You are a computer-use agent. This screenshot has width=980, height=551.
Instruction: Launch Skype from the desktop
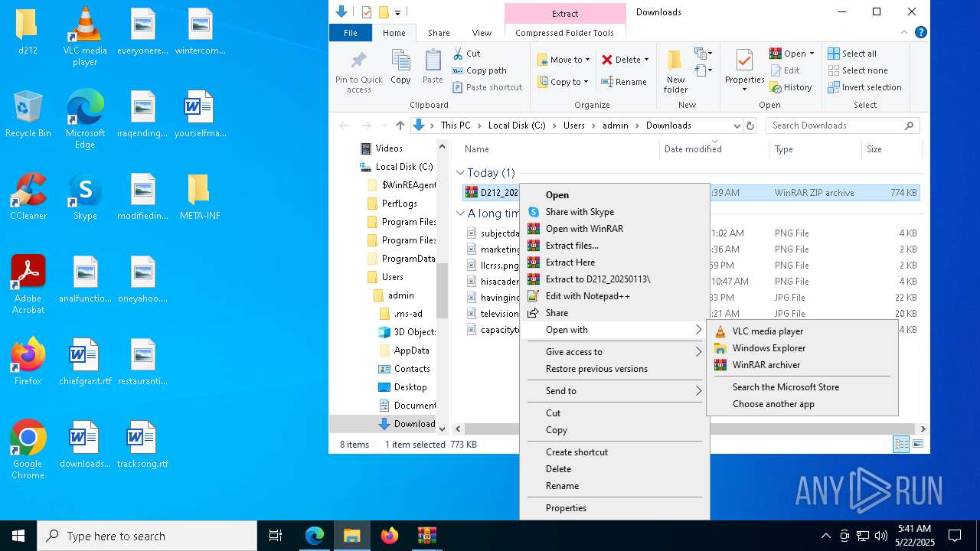pos(85,197)
